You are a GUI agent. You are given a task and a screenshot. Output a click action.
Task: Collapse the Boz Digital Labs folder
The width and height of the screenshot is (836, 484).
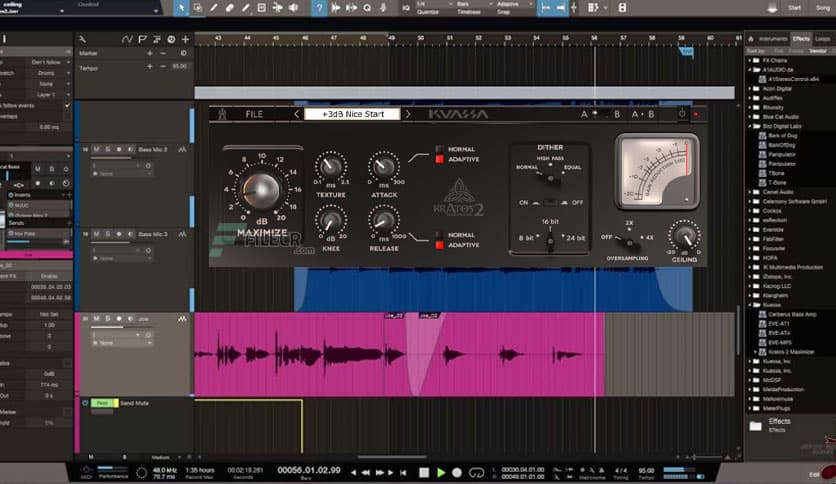pyautogui.click(x=750, y=126)
